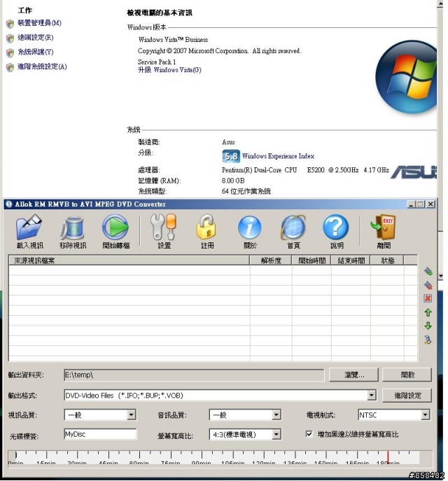Click the 進階設定 advanced settings button

pyautogui.click(x=407, y=395)
